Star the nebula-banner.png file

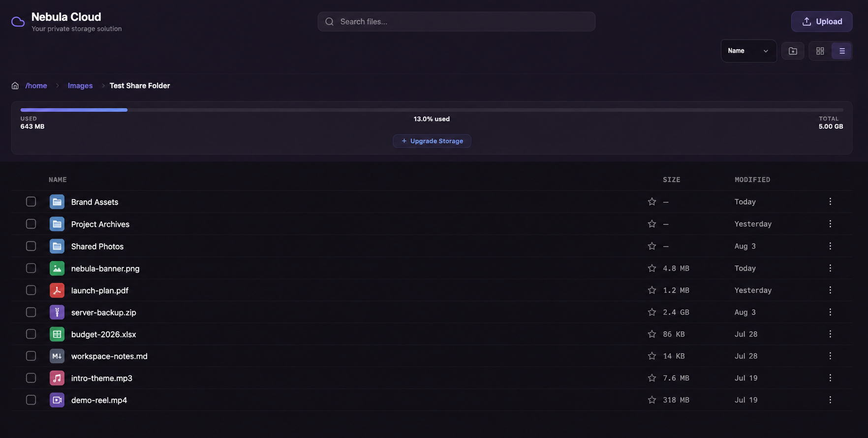652,268
